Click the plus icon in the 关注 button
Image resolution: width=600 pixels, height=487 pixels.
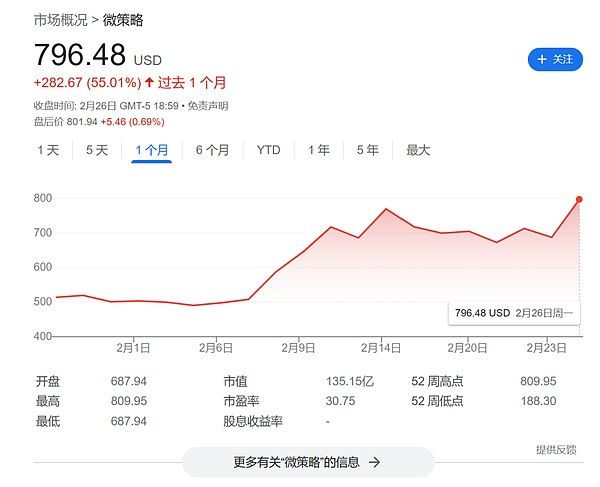(542, 60)
